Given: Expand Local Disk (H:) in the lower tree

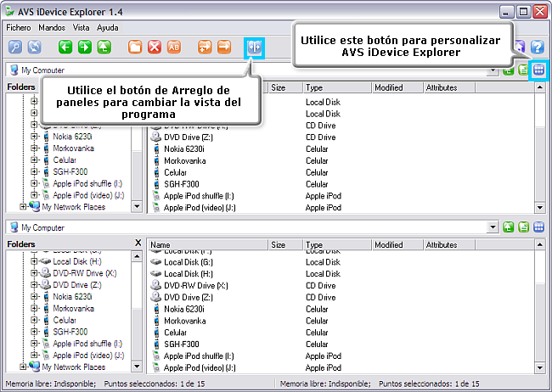Looking at the screenshot, I should (x=34, y=261).
